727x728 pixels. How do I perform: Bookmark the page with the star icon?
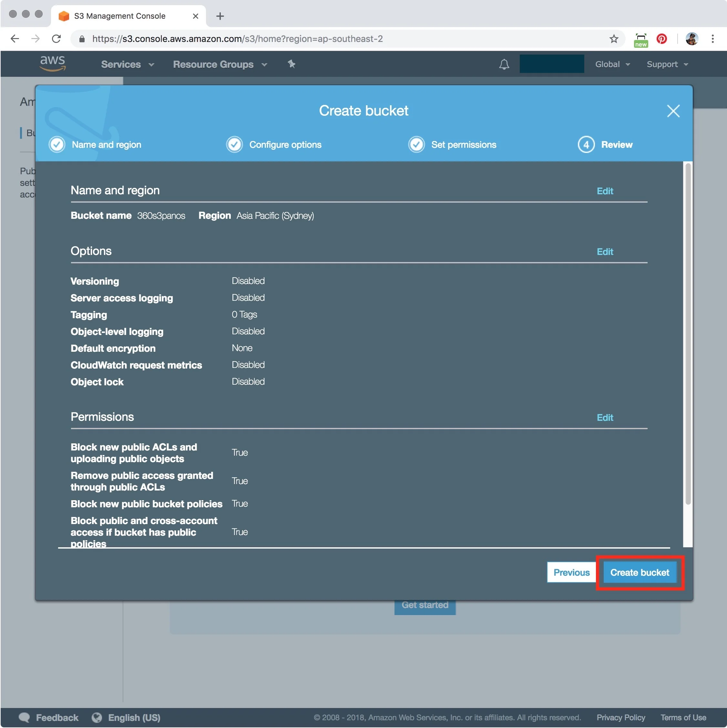tap(614, 39)
